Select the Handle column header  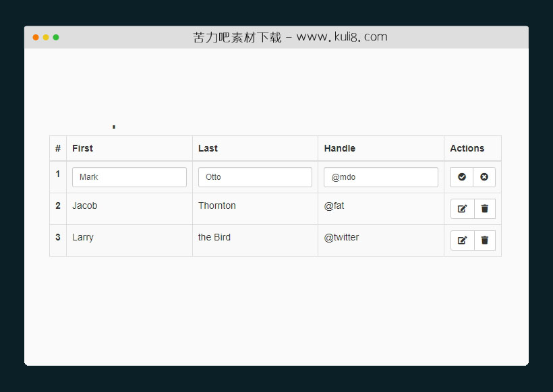[339, 148]
